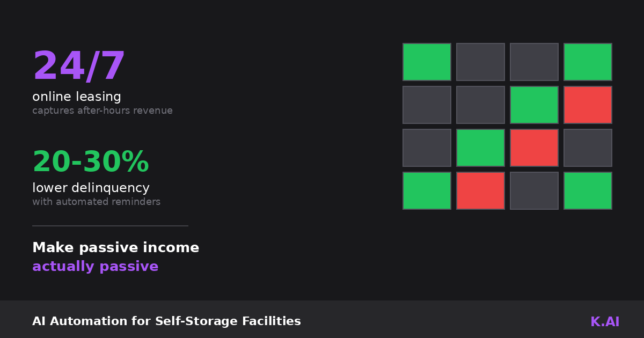The image size is (644, 338).
Task: Click the red unit in the grid's bottom row
Action: click(480, 191)
